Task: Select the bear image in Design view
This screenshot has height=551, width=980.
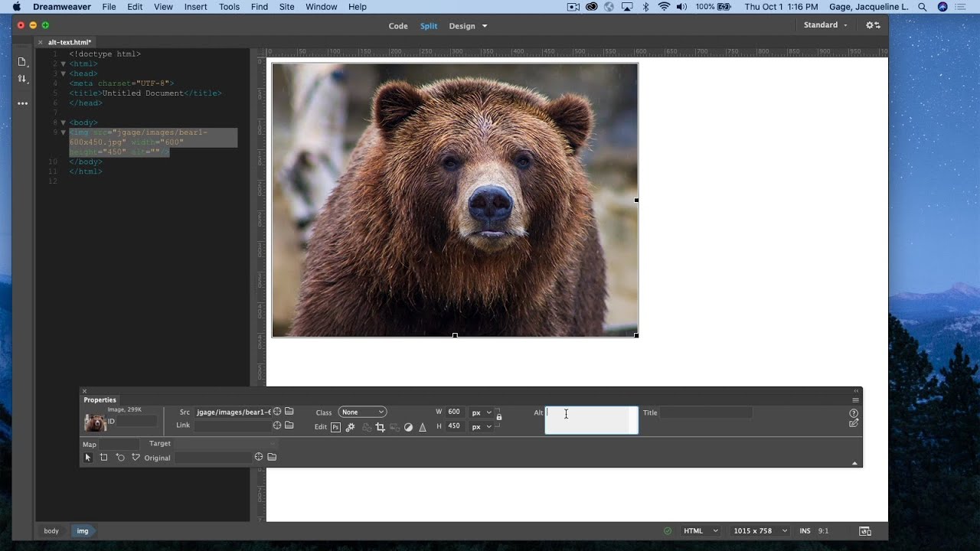Action: 455,200
